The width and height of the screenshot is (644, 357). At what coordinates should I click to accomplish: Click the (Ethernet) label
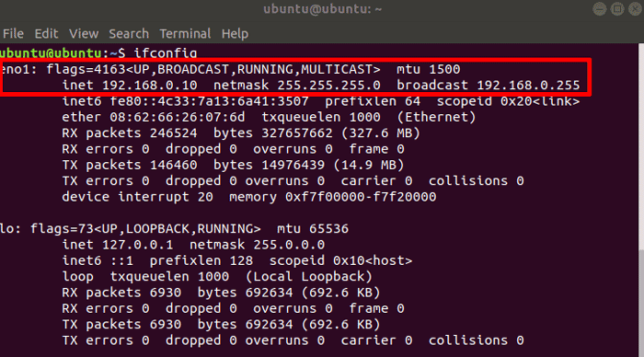436,117
